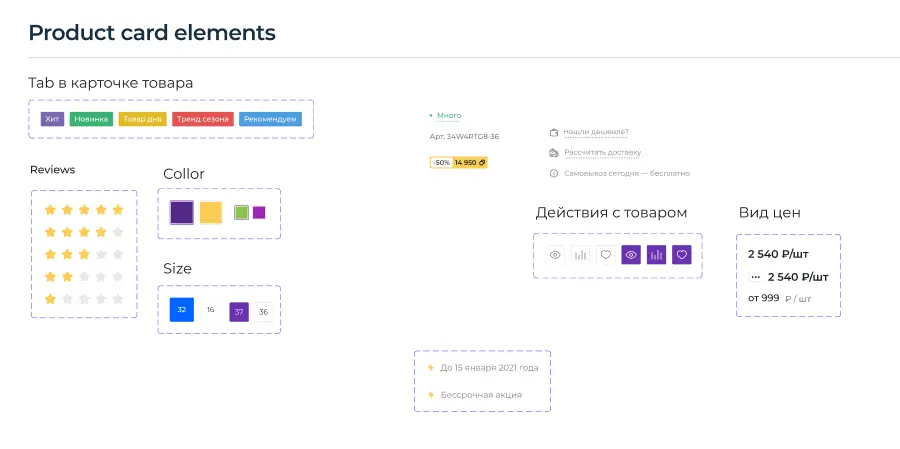Click the -50% discount badge
The height and width of the screenshot is (449, 900).
441,162
